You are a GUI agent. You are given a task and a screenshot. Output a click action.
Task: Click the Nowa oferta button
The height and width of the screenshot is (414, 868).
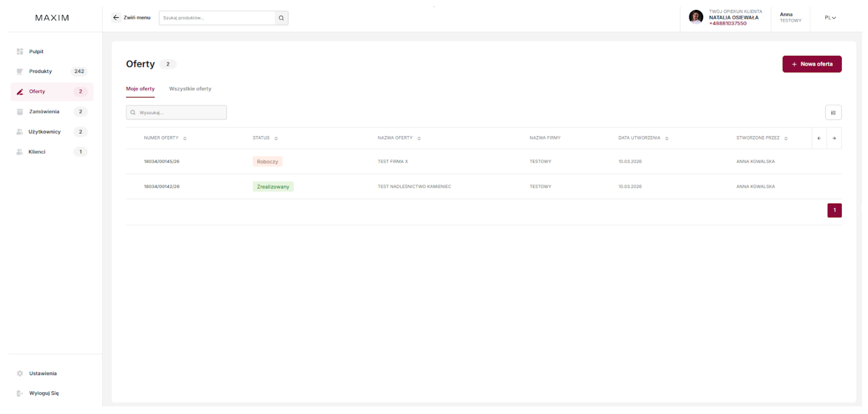(x=812, y=64)
